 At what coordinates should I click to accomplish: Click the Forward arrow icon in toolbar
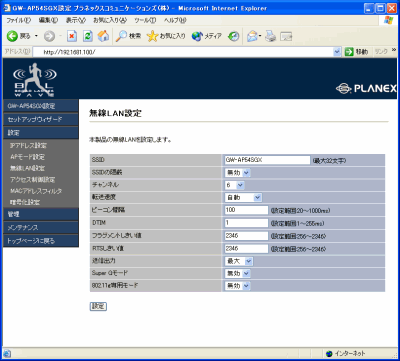click(49, 36)
